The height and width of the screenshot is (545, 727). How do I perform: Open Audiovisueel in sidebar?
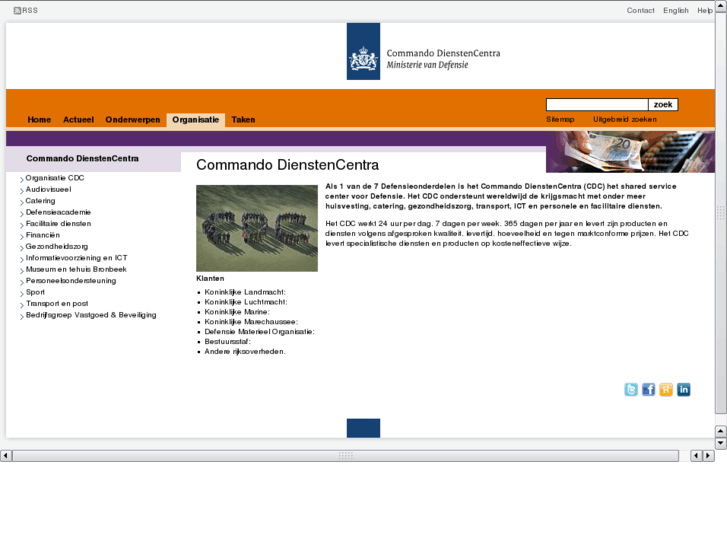click(49, 189)
